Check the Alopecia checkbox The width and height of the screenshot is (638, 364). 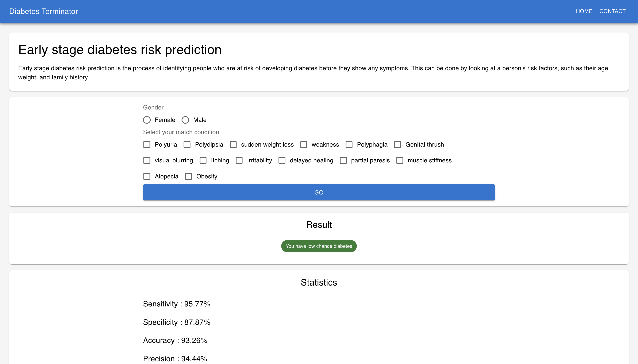147,177
